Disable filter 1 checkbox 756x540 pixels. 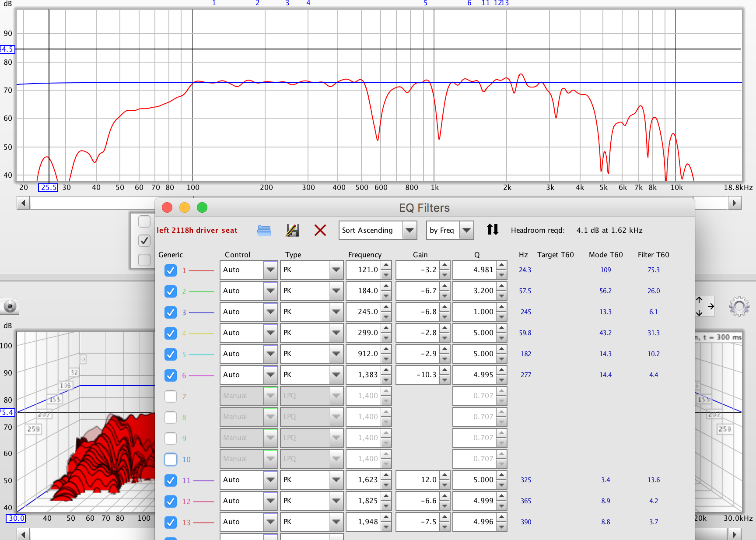click(171, 270)
